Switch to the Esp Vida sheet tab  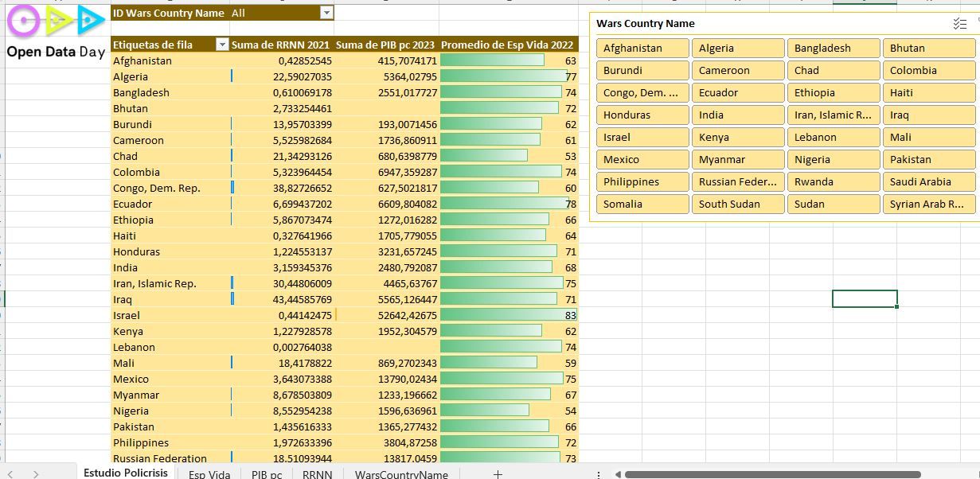(209, 474)
